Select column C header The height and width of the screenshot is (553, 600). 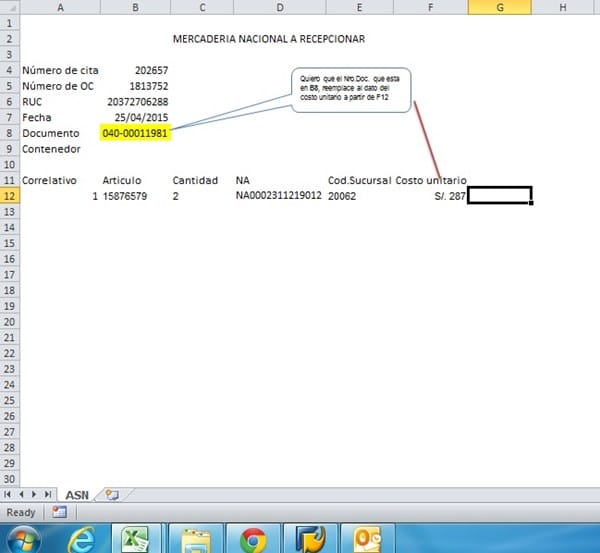tap(202, 7)
